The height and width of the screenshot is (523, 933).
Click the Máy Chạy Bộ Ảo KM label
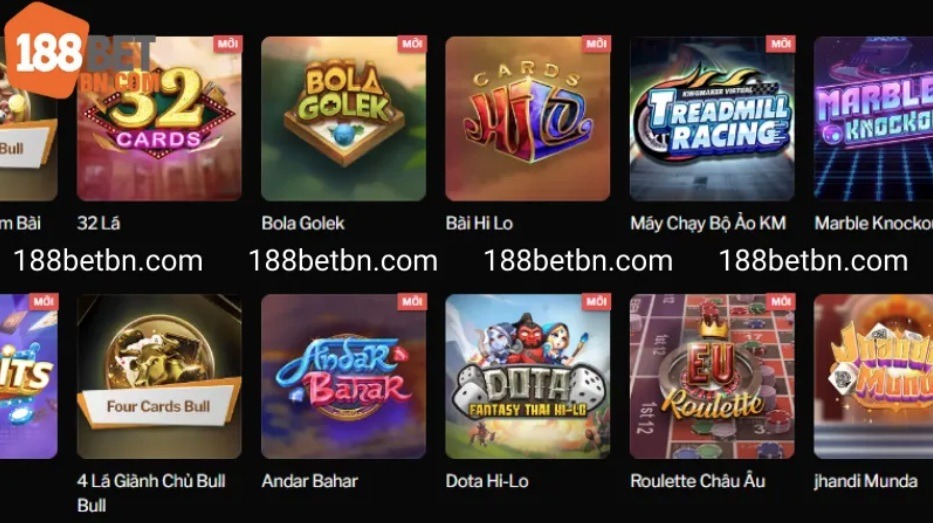[x=708, y=223]
